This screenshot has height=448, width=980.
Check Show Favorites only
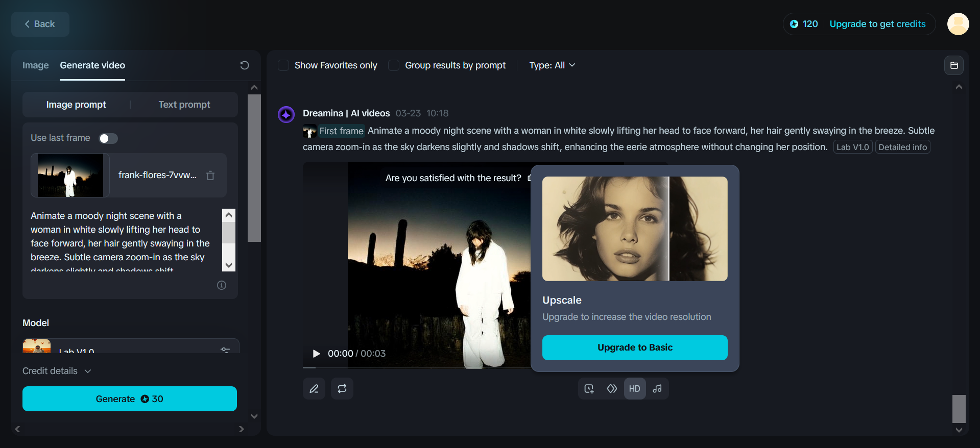click(283, 65)
